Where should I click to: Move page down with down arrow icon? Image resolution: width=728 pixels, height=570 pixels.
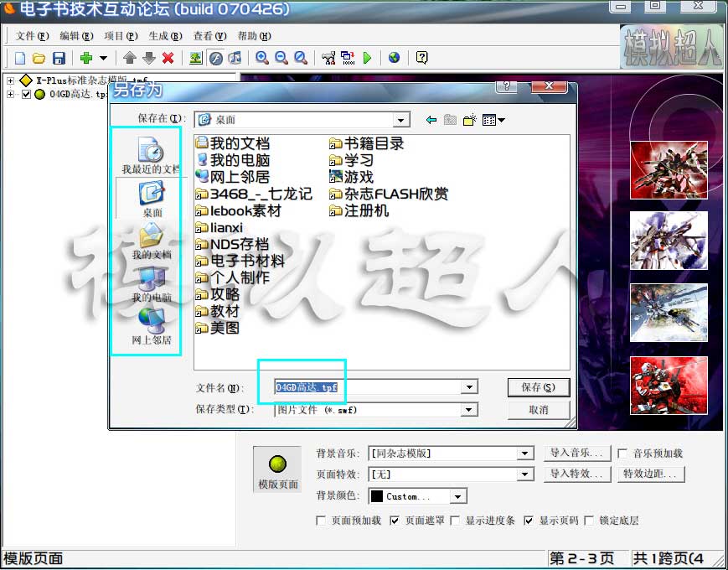[148, 58]
